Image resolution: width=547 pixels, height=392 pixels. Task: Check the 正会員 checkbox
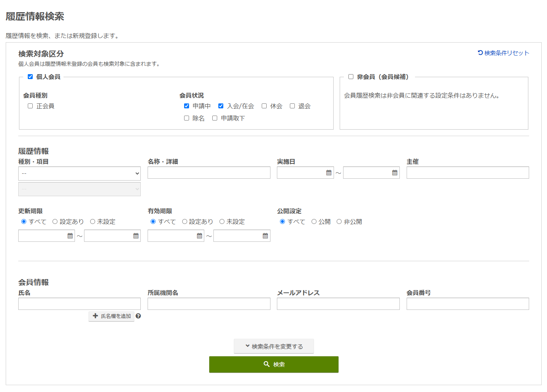[30, 106]
